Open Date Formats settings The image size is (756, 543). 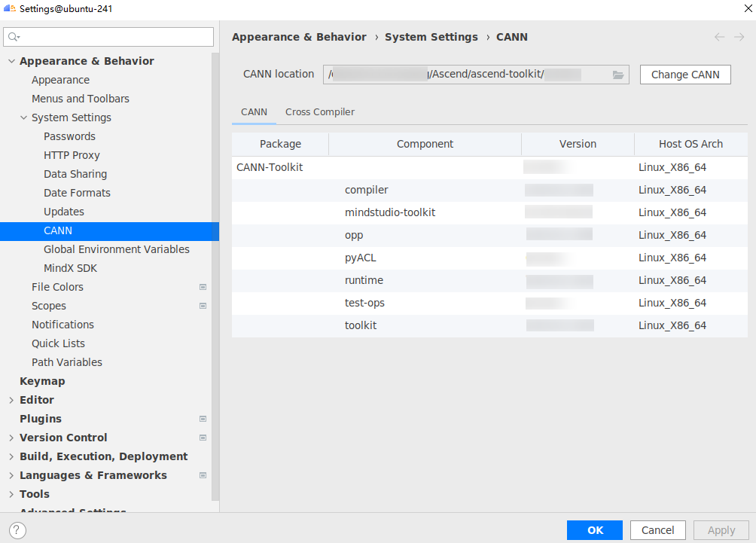click(x=77, y=193)
